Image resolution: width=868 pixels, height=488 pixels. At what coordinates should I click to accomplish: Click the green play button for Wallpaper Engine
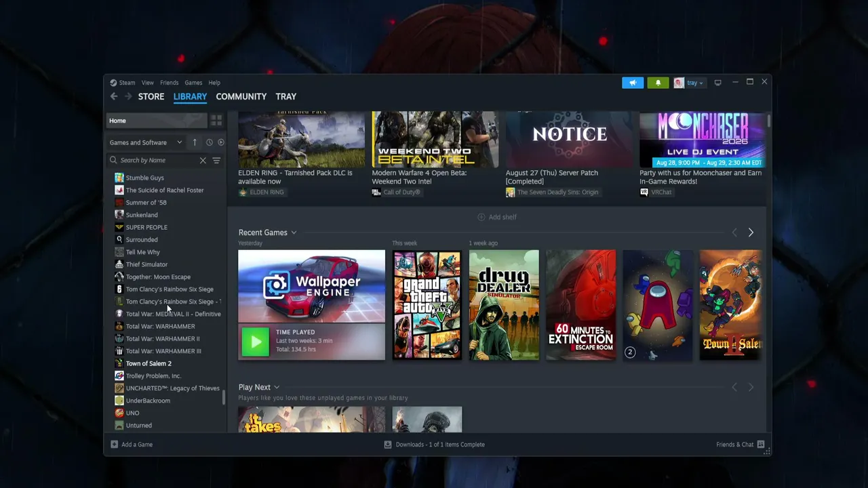click(x=256, y=342)
